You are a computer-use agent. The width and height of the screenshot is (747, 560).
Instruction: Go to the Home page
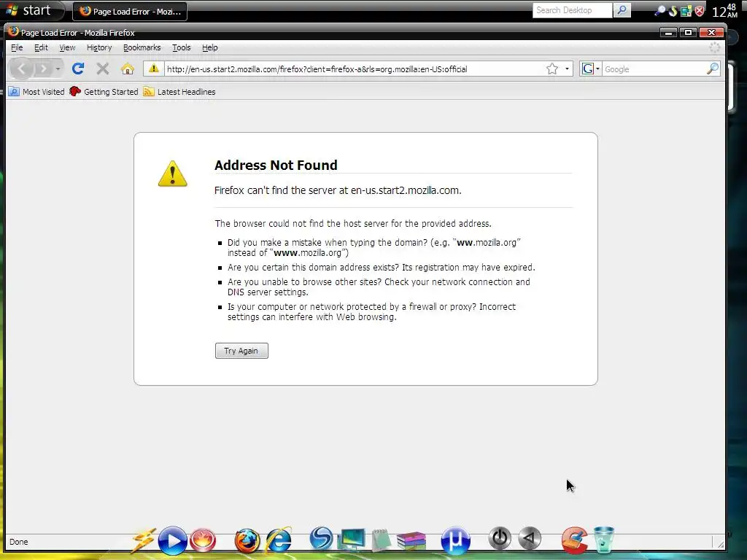(x=127, y=69)
